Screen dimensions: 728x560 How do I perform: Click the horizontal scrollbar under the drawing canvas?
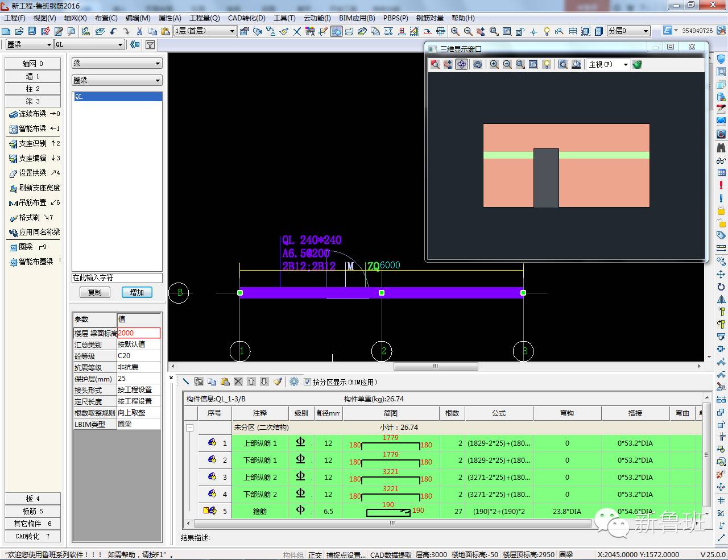click(x=436, y=367)
